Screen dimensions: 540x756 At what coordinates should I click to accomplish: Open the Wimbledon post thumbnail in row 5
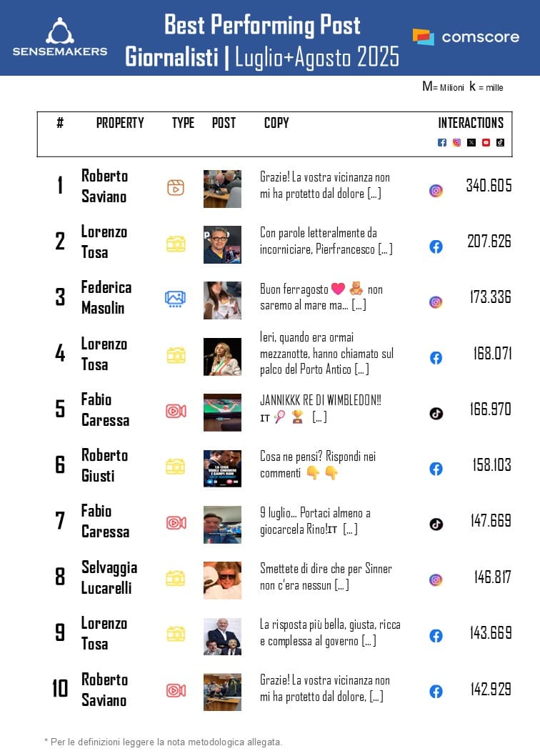click(x=222, y=412)
